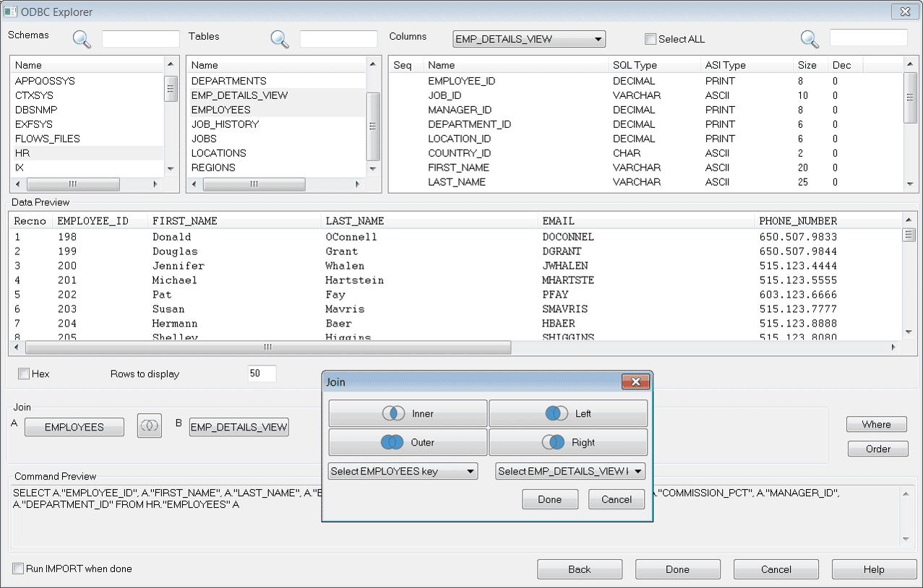
Task: Select the HR schema in the list
Action: [22, 153]
